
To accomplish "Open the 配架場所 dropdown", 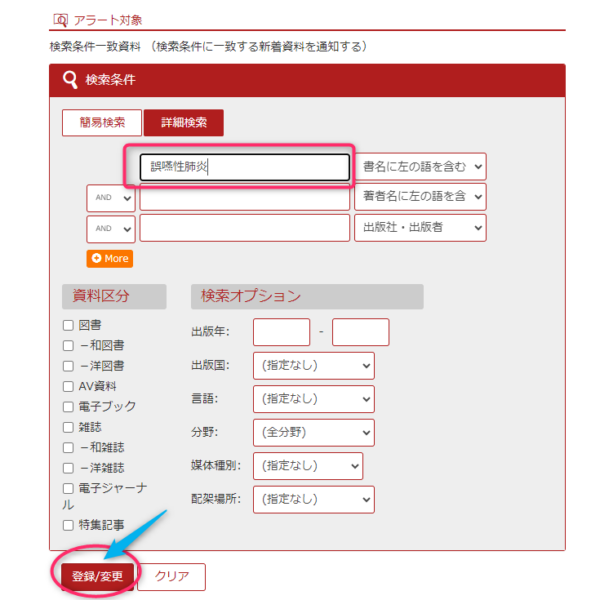I will (314, 500).
